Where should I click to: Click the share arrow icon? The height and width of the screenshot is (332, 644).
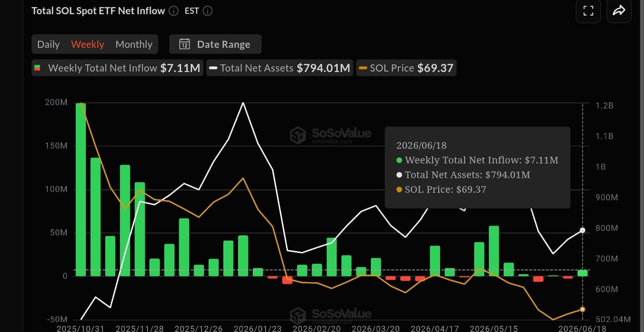tap(619, 11)
